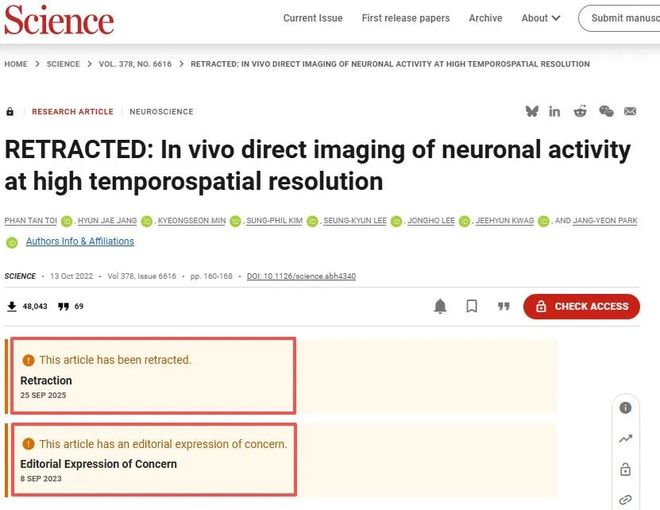The image size is (660, 510).
Task: Click the quotation-mark cite icon
Action: pyautogui.click(x=504, y=306)
